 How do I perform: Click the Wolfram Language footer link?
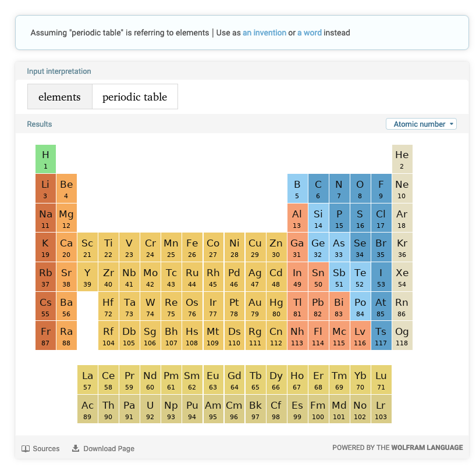tap(427, 448)
